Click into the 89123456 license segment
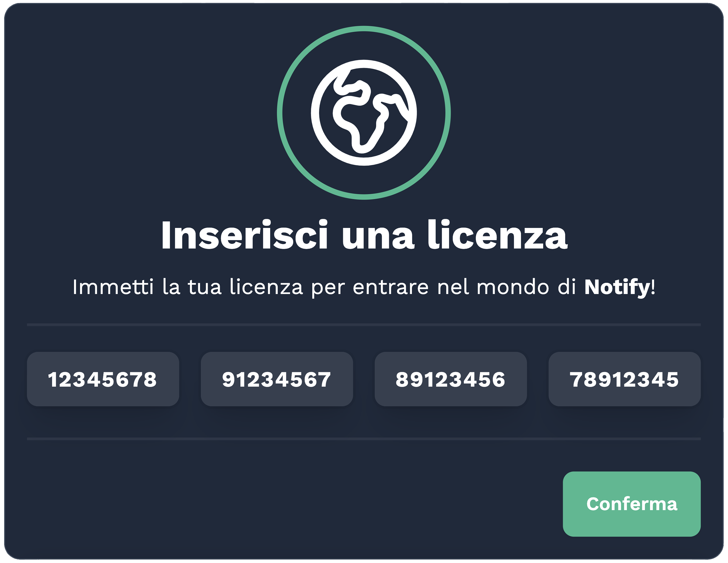 [x=451, y=379]
